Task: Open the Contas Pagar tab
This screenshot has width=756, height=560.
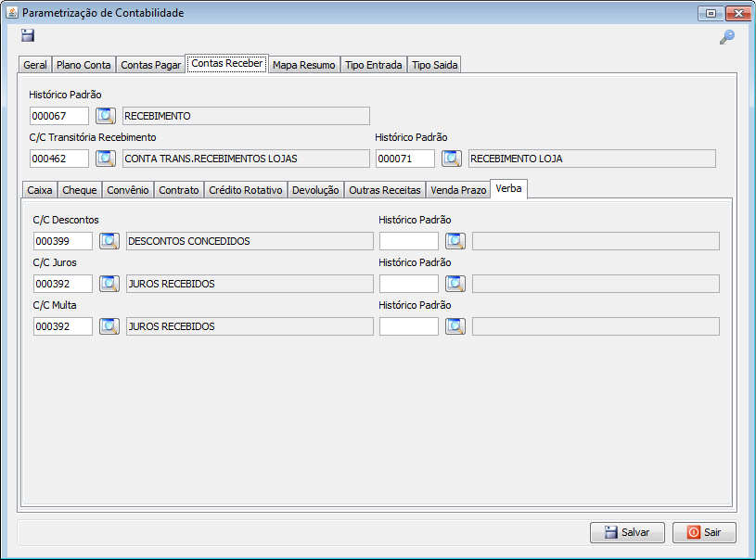Action: click(x=150, y=65)
